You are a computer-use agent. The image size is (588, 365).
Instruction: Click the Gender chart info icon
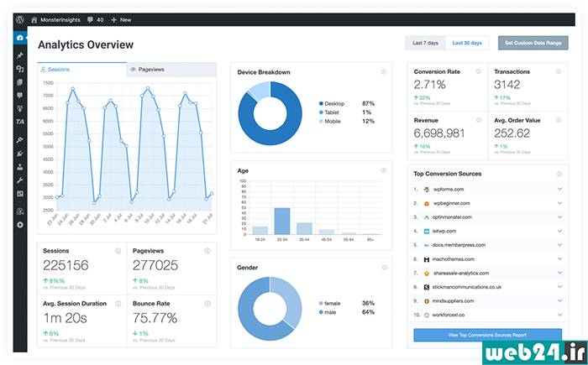click(385, 268)
